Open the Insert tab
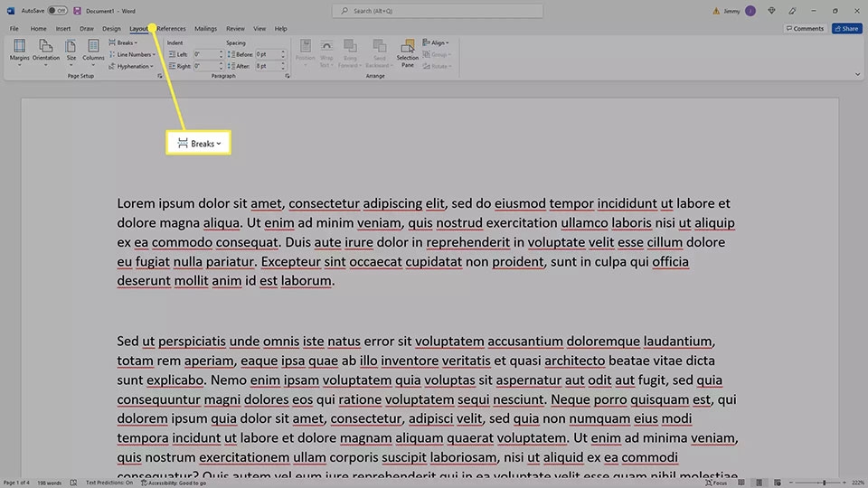Viewport: 868px width, 488px height. [x=63, y=28]
